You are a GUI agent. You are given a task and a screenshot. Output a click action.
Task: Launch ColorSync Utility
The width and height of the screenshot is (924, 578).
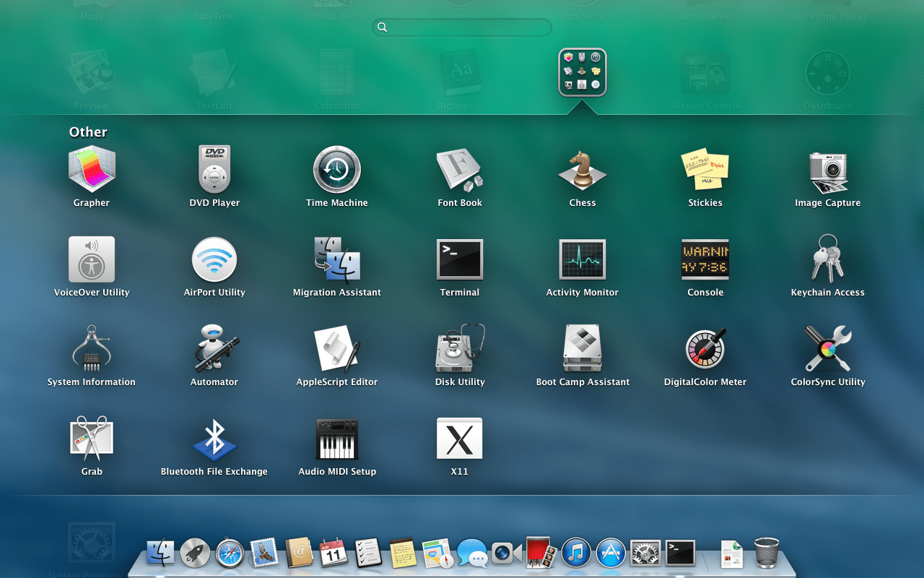(828, 349)
